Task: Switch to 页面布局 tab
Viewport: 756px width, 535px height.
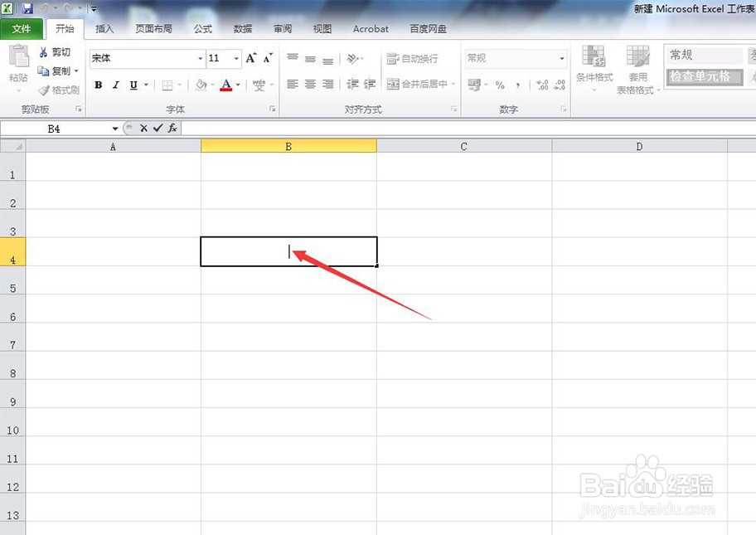Action: coord(153,29)
